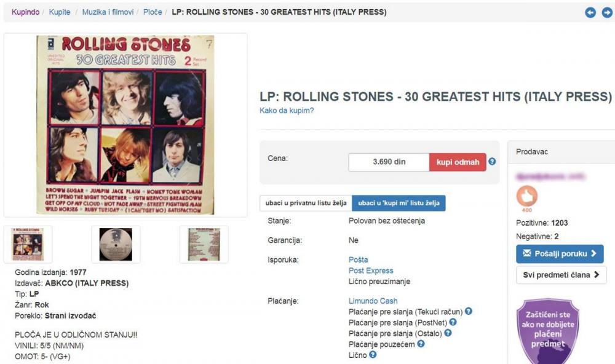Open info icon next to Lično payment
Screen dimensions: 615x364
(373, 355)
